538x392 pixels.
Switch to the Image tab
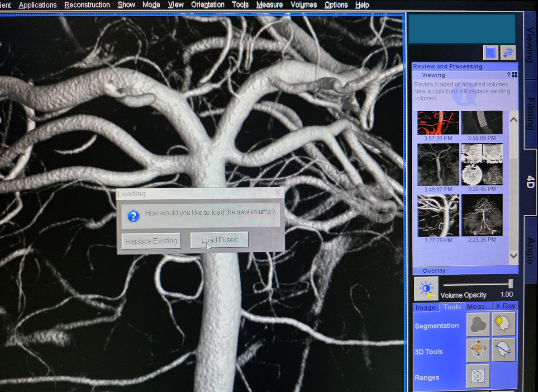[x=425, y=307]
